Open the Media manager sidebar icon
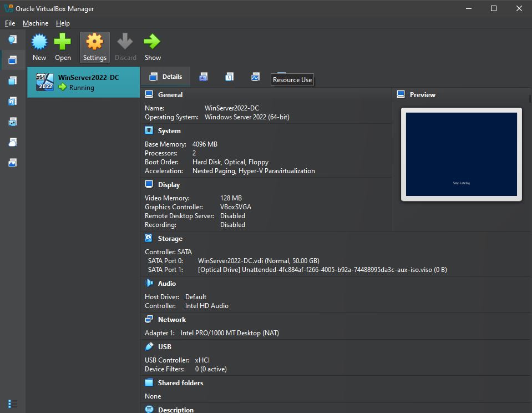This screenshot has width=532, height=413. [13, 101]
